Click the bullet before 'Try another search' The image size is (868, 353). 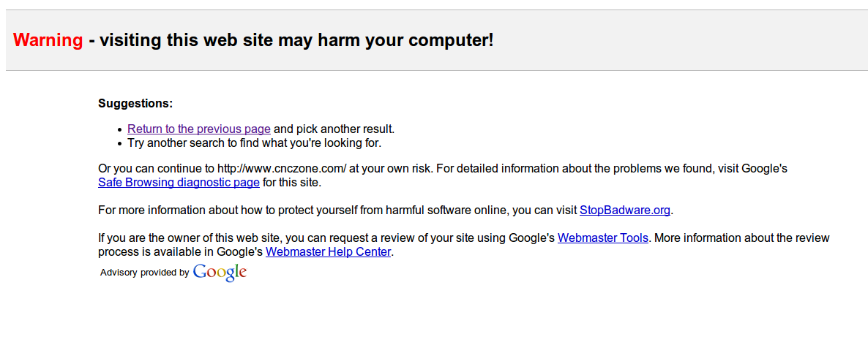119,144
